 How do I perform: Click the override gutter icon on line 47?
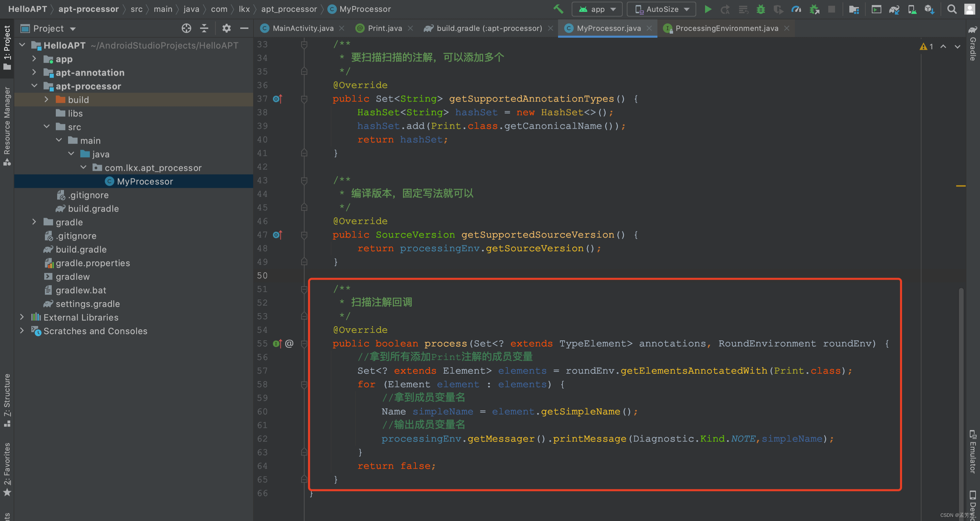click(277, 235)
